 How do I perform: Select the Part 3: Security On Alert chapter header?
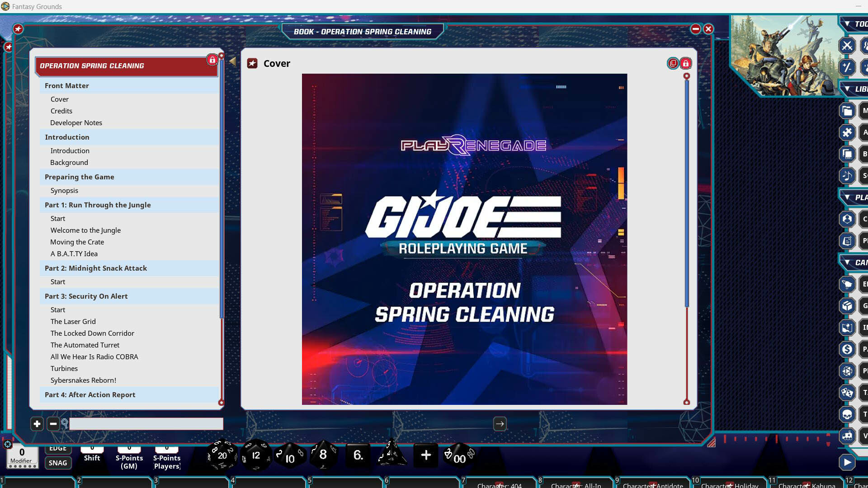pos(86,296)
